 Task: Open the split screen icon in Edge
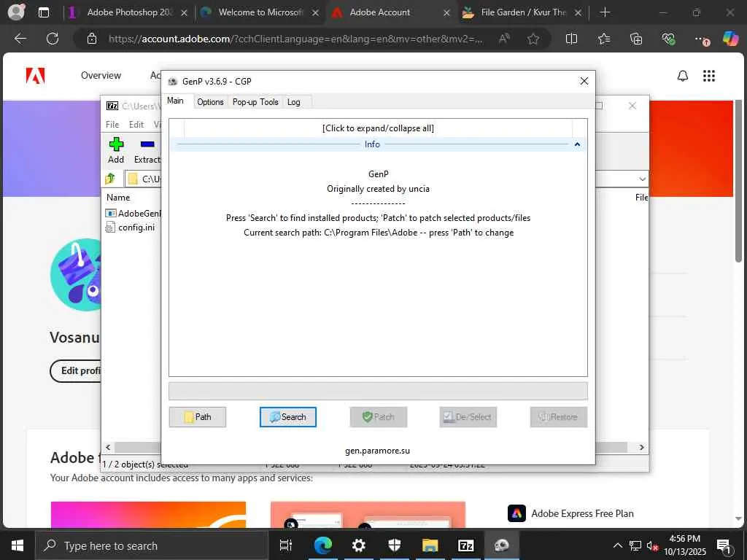click(571, 39)
